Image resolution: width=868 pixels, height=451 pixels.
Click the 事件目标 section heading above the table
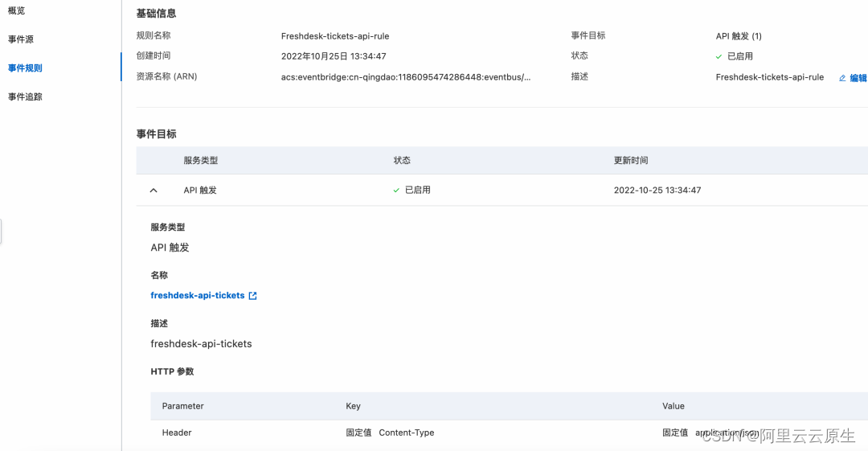[156, 134]
